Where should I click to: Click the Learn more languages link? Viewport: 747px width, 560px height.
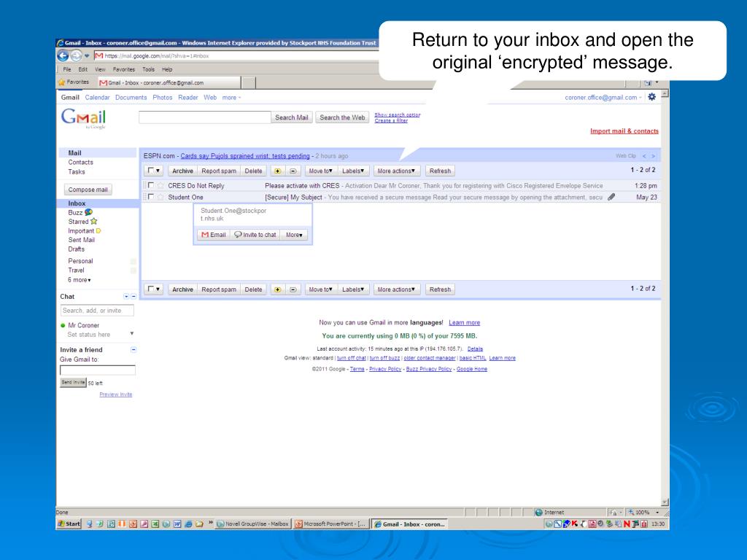click(x=464, y=322)
